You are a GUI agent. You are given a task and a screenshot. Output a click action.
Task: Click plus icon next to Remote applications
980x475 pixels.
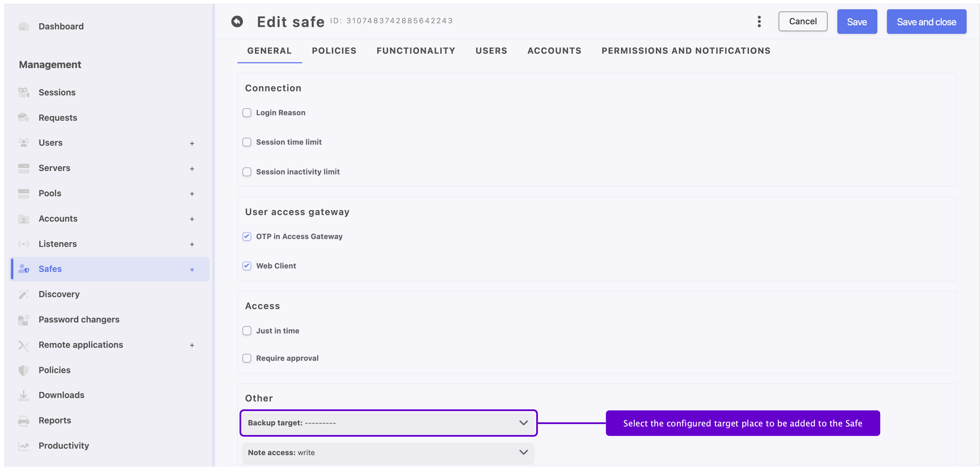coord(192,345)
